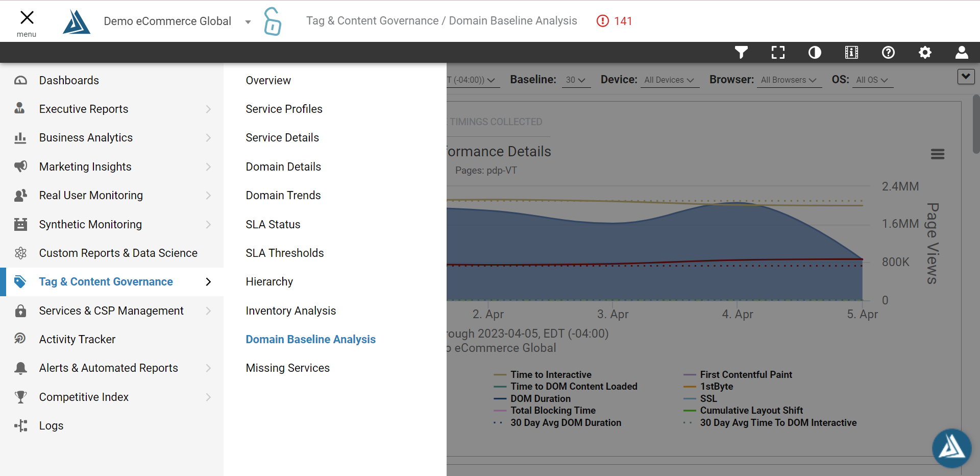Open the chart hamburger menu
The image size is (980, 476).
938,154
